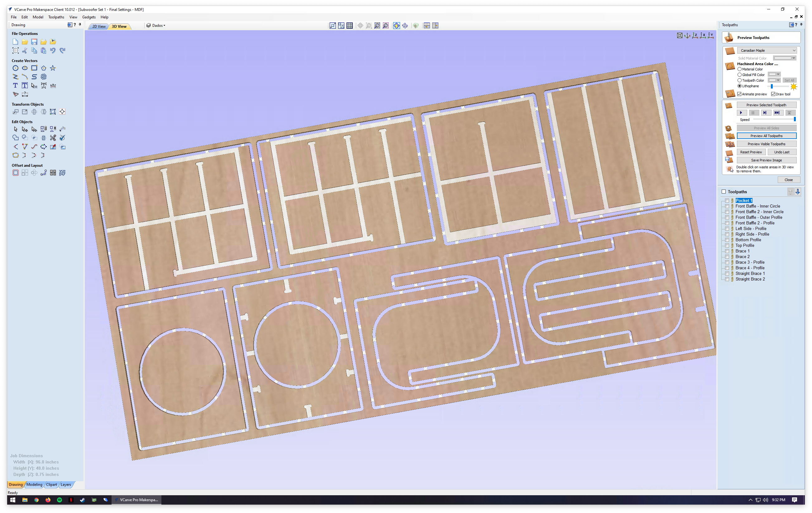Switch to the 2D View tab
Screen dimensions: 812x513
(x=98, y=26)
